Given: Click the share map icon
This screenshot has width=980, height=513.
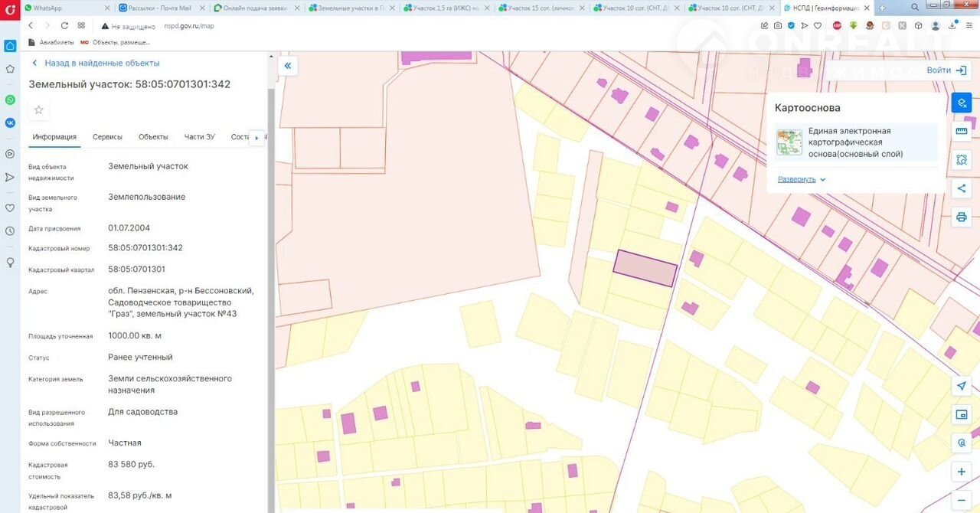Looking at the screenshot, I should (x=962, y=188).
